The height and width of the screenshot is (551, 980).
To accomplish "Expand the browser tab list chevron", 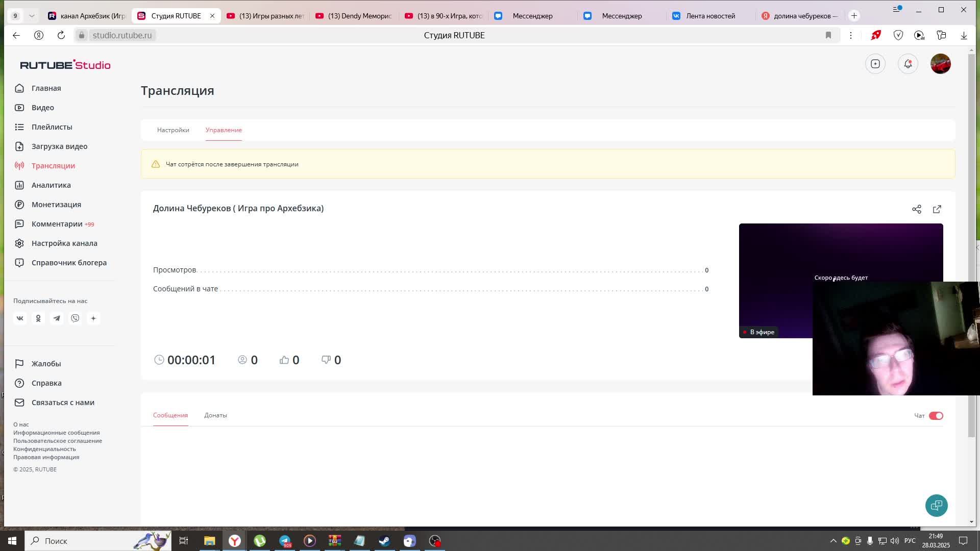I will tap(32, 16).
